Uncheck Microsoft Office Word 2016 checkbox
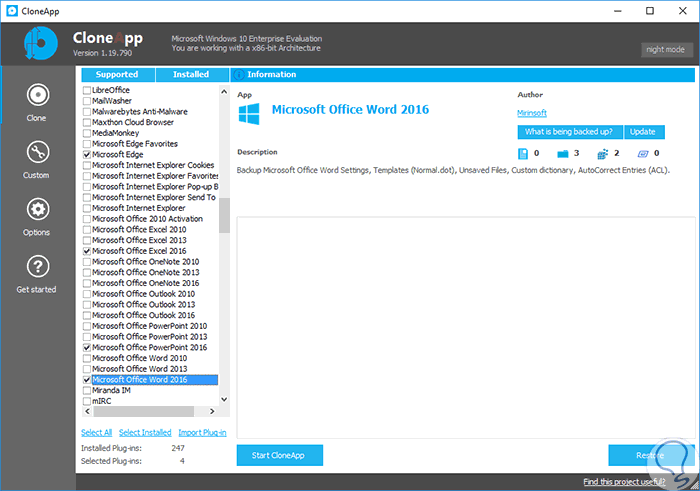Viewport: 700px width, 491px height. click(x=87, y=379)
